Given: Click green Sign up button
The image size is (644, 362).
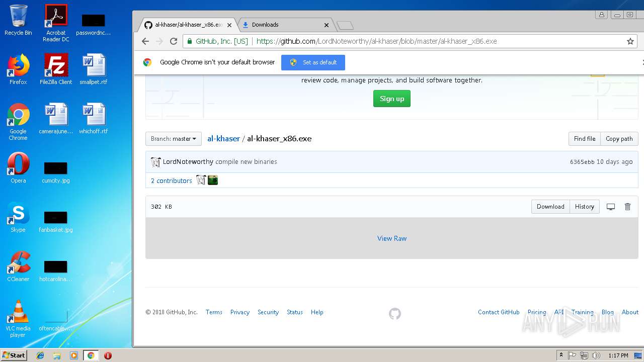Looking at the screenshot, I should (x=392, y=99).
